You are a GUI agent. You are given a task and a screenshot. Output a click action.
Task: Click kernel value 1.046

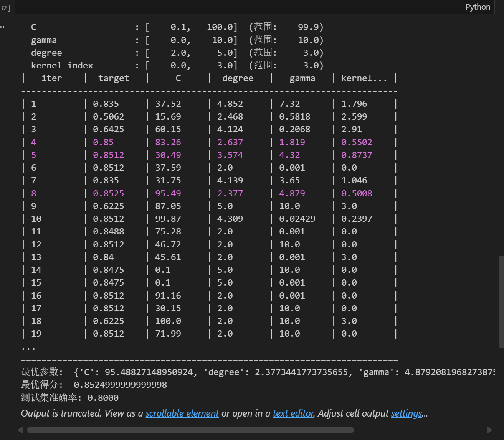354,181
